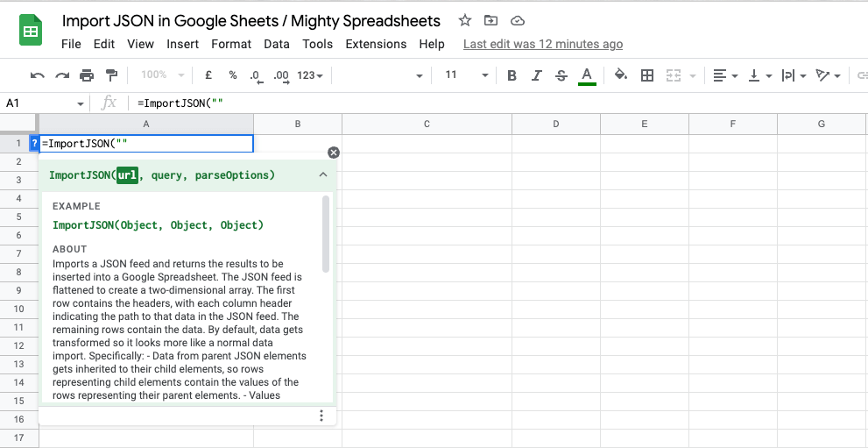Open horizontal align dropdown
This screenshot has height=448, width=868.
(724, 75)
